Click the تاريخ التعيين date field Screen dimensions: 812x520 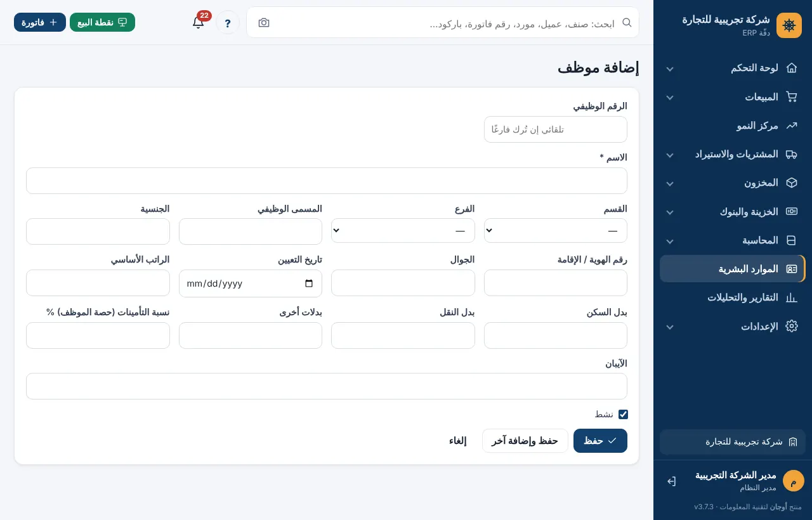pyautogui.click(x=251, y=283)
